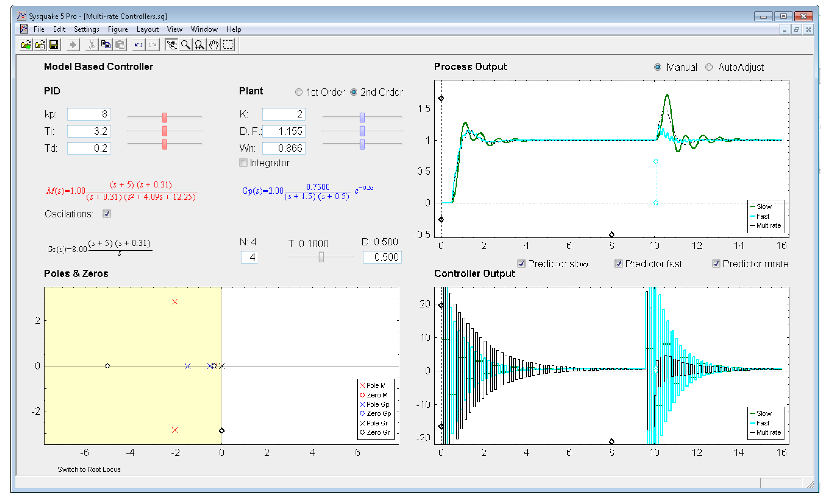Open the Figure menu

[x=118, y=30]
